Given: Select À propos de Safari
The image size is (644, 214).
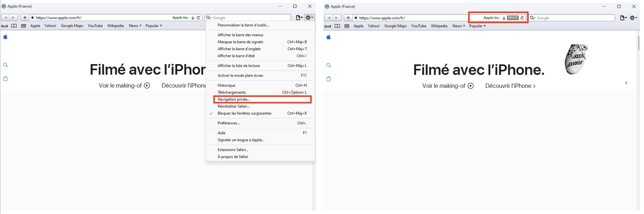Looking at the screenshot, I should pos(260,157).
